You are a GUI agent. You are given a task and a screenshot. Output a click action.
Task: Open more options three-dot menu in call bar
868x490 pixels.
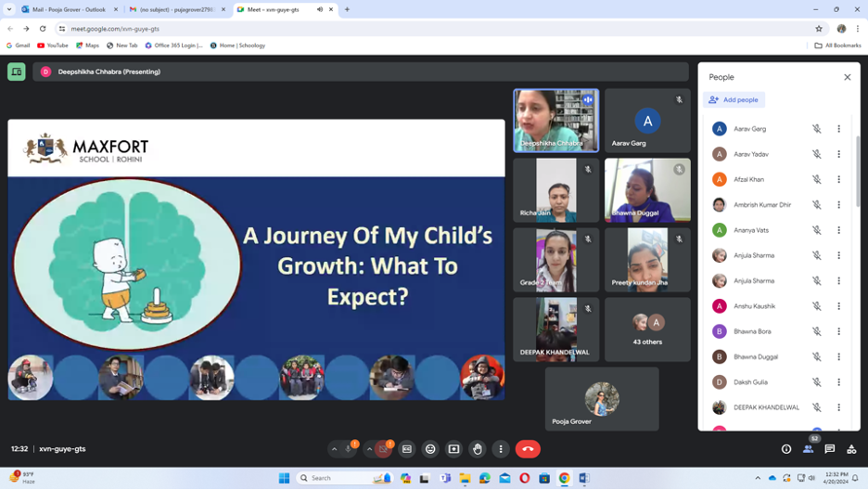click(501, 449)
